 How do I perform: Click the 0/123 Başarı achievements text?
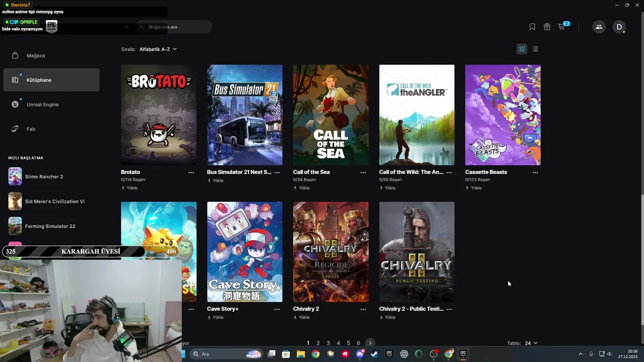coord(477,179)
